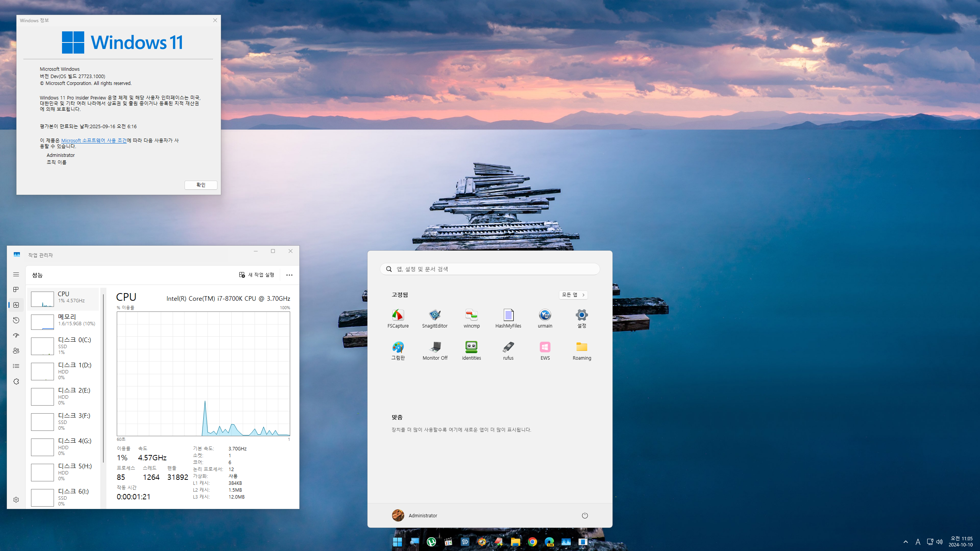Open Task Manager hamburger navigation menu
This screenshot has width=980, height=551.
click(16, 274)
